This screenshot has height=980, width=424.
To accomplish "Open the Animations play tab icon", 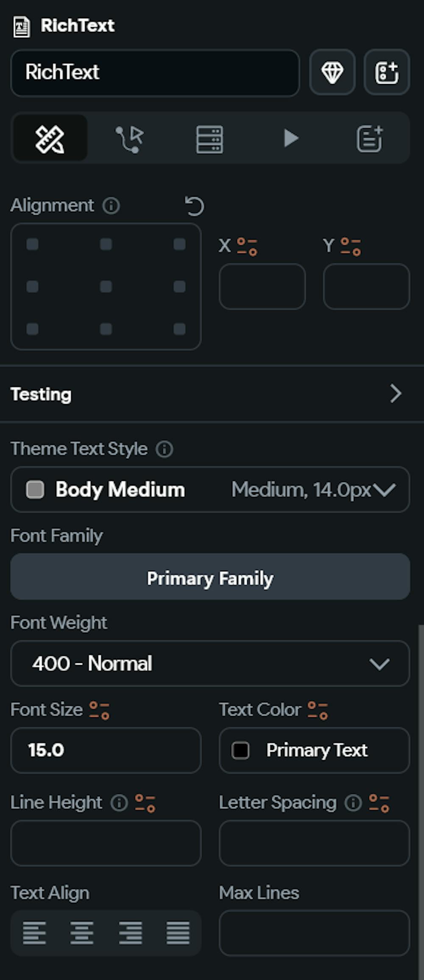I will click(x=291, y=138).
